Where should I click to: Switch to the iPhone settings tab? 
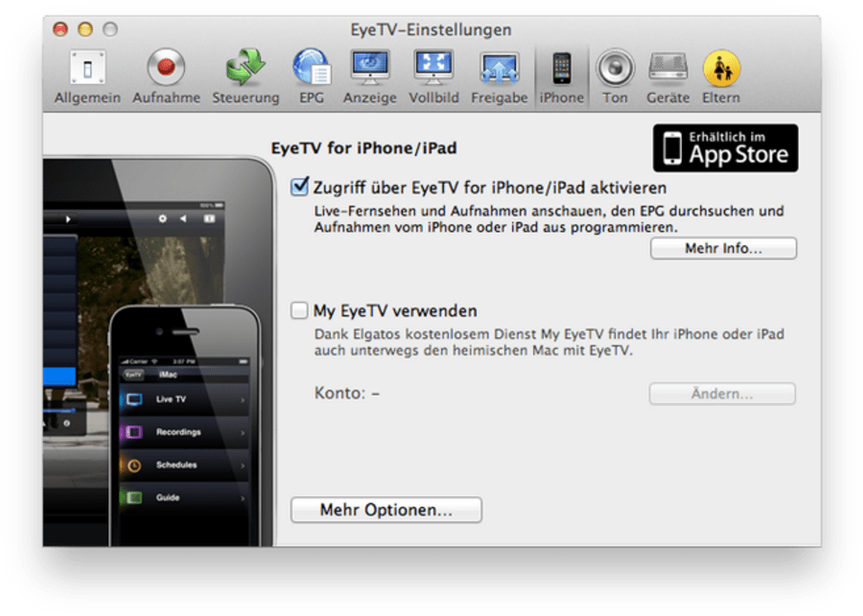[x=560, y=72]
